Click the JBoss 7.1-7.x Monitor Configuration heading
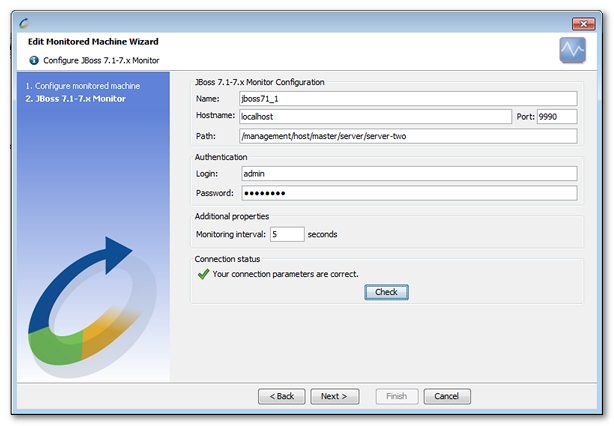This screenshot has height=426, width=614. point(260,82)
